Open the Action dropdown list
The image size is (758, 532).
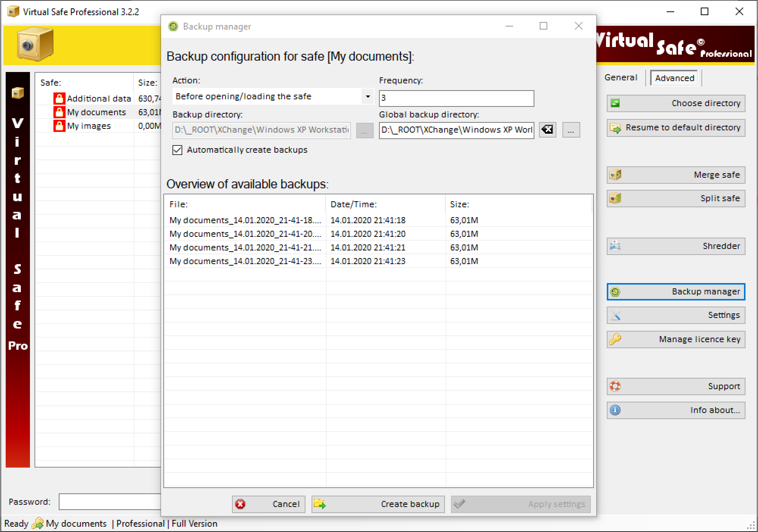[x=368, y=97]
